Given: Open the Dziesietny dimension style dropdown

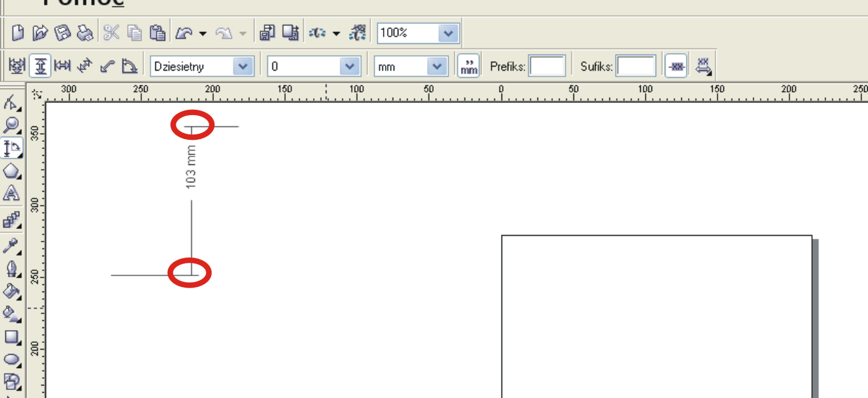Looking at the screenshot, I should point(242,67).
